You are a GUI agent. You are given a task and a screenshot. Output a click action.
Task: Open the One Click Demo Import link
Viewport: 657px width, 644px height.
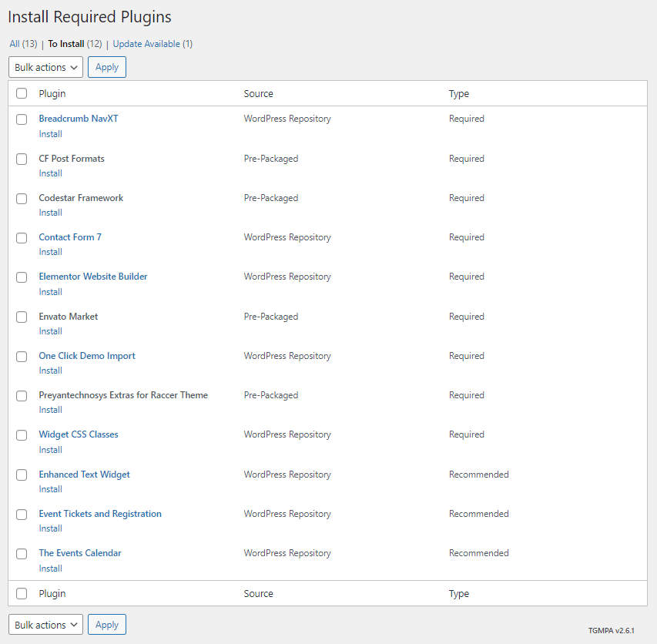point(87,356)
